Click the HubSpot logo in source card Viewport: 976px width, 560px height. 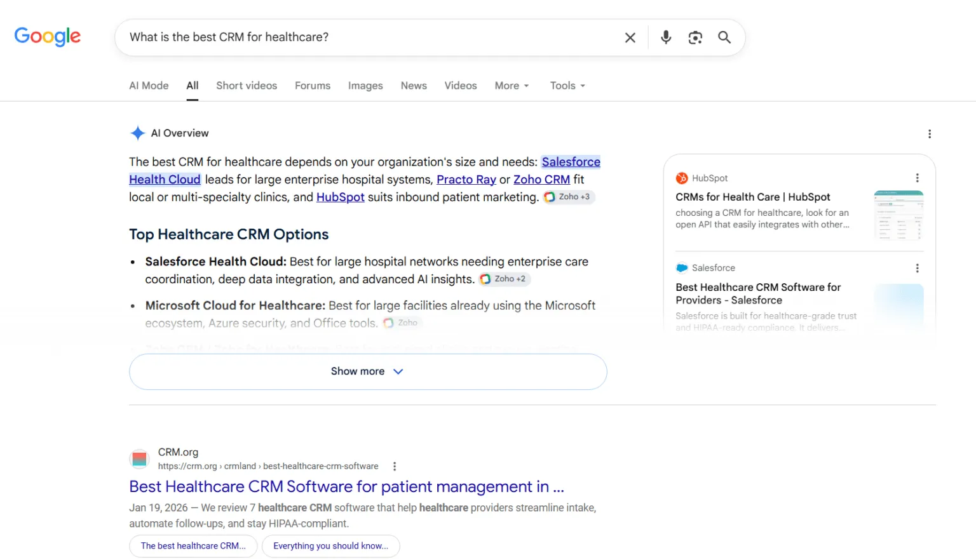[x=682, y=178]
